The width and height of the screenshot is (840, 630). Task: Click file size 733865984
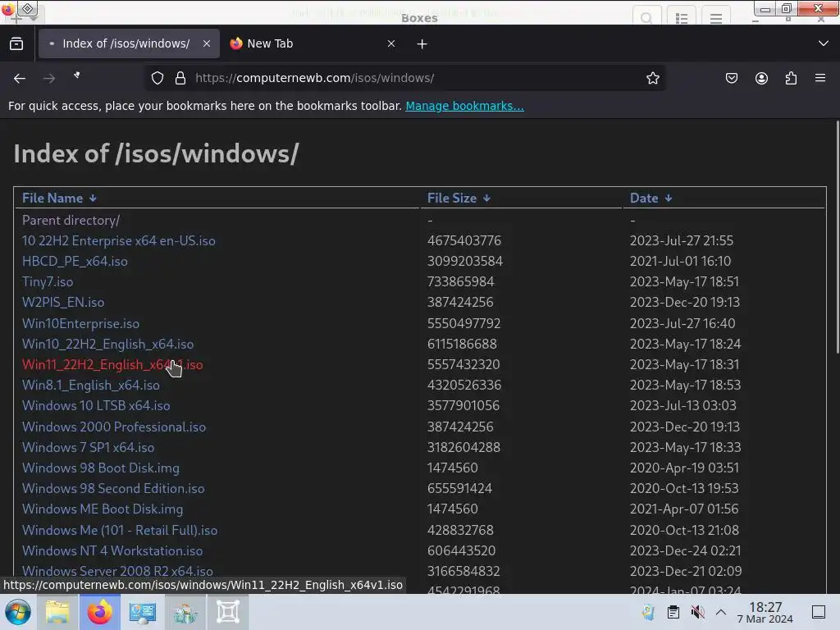click(460, 282)
